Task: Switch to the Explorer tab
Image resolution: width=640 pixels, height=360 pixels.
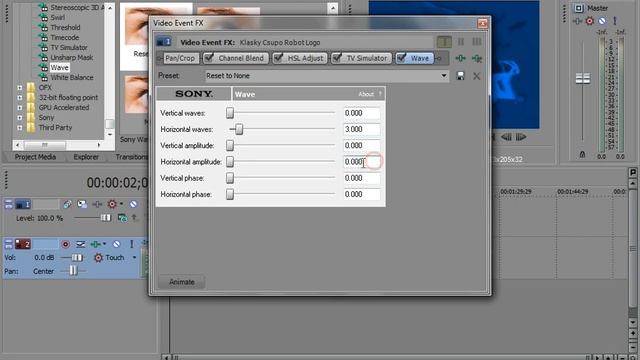Action: [x=86, y=157]
